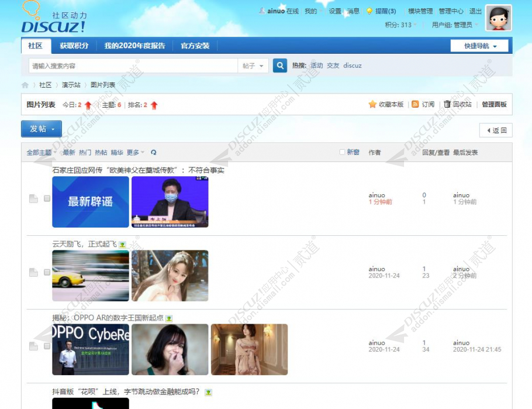Click folder icon of 石家庄回应网传 thread
Image resolution: width=532 pixels, height=409 pixels.
coord(33,199)
